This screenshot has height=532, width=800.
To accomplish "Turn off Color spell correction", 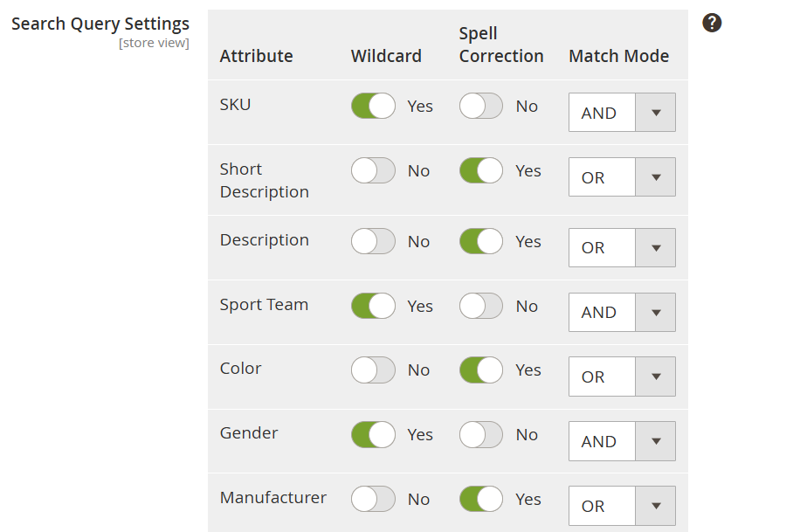I will (x=481, y=370).
